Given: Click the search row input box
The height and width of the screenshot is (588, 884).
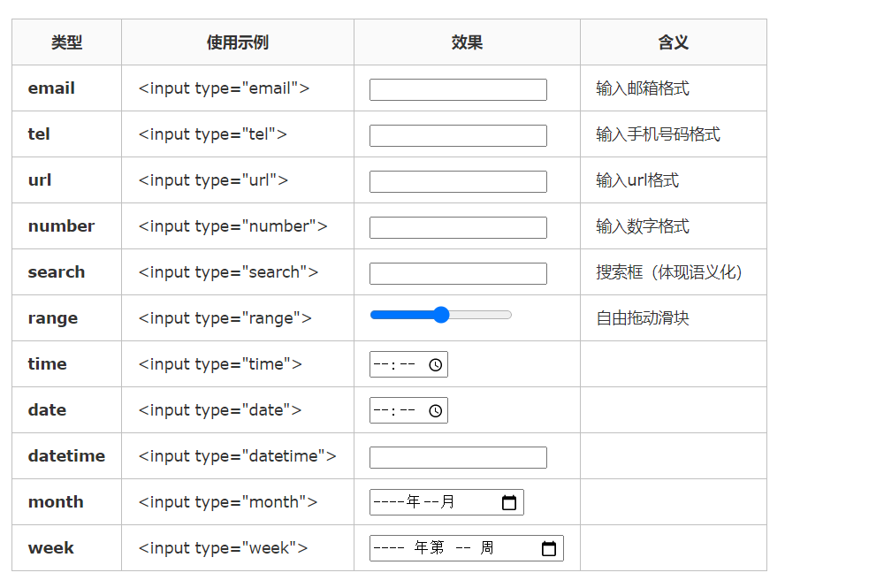Looking at the screenshot, I should point(458,273).
